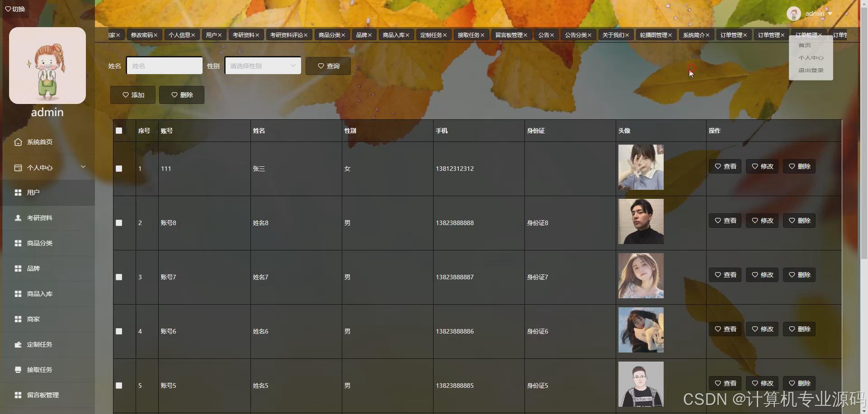
Task: Select 个人中心 in admin dropdown menu
Action: [811, 58]
